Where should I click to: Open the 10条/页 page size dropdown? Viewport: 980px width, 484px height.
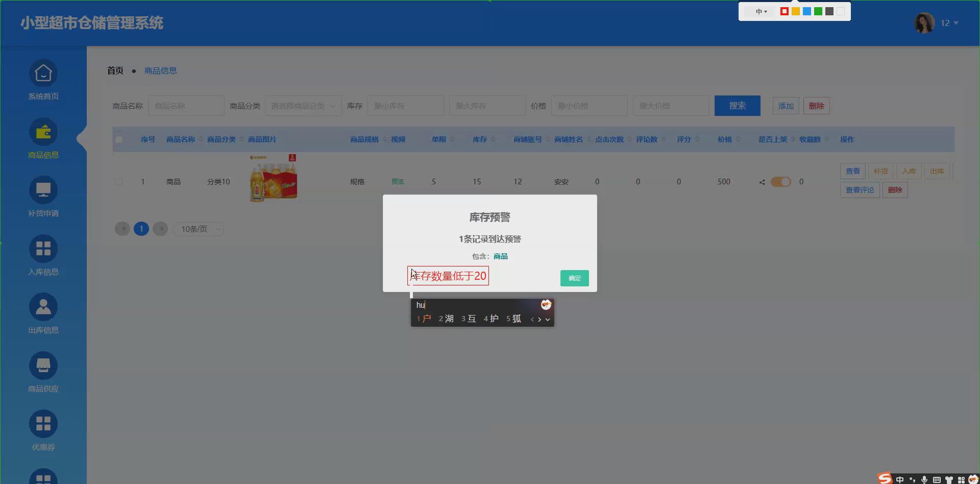(198, 229)
